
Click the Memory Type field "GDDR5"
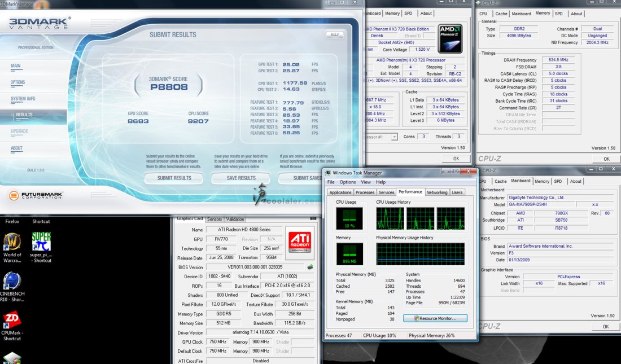point(224,314)
